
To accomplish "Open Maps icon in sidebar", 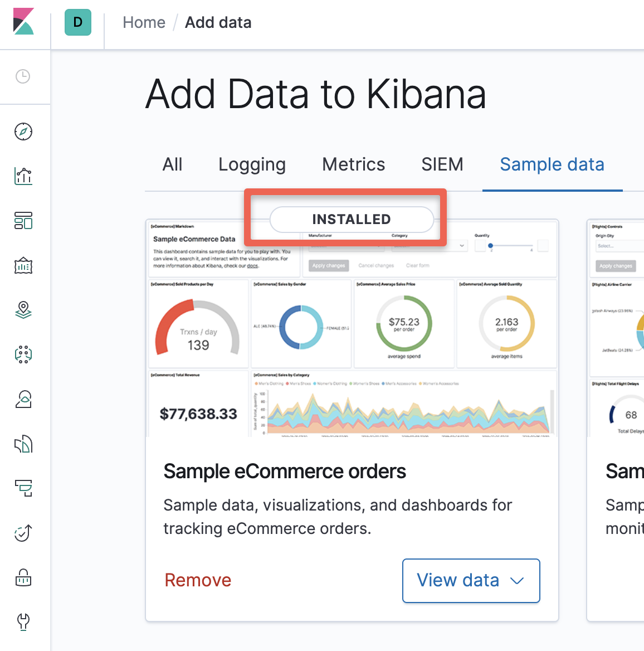I will [23, 310].
